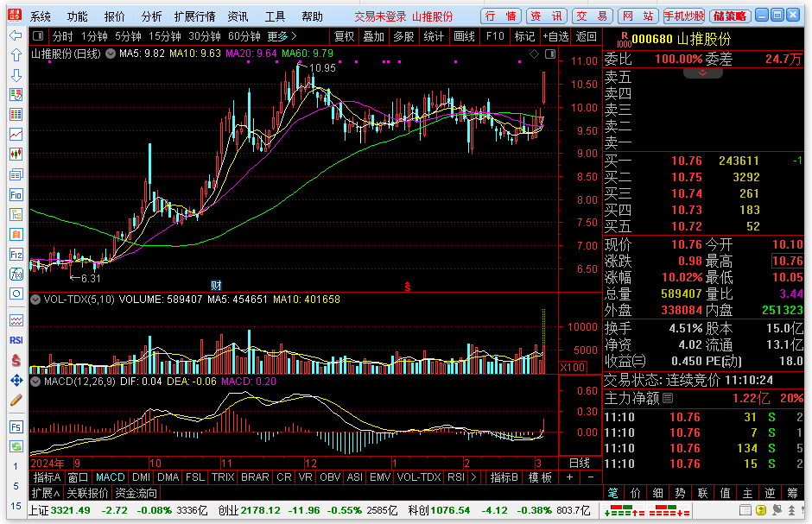Open the 资金流向 tab
This screenshot has height=524, width=812.
click(x=136, y=493)
